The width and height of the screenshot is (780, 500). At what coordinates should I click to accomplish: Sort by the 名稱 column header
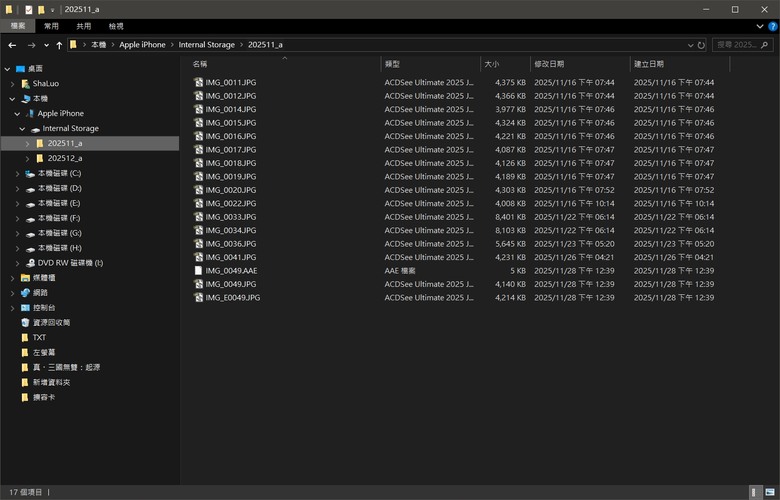pyautogui.click(x=285, y=64)
